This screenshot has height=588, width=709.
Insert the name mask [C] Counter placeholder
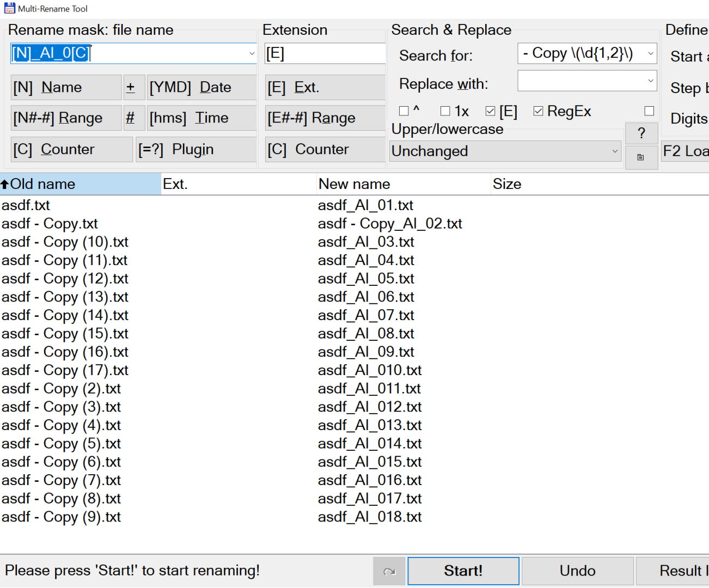click(72, 150)
